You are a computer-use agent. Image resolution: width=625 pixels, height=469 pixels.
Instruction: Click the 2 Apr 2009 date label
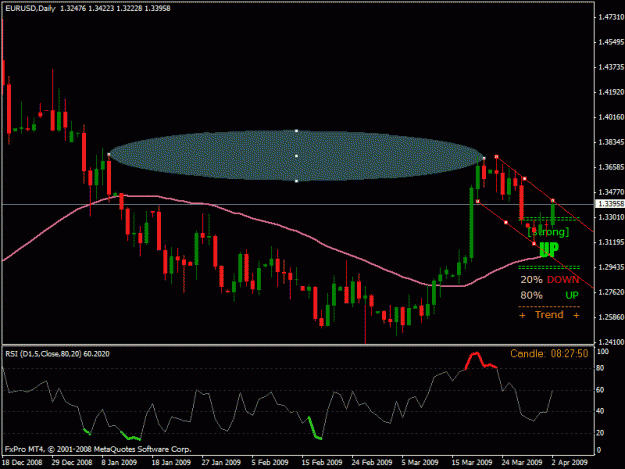[570, 463]
